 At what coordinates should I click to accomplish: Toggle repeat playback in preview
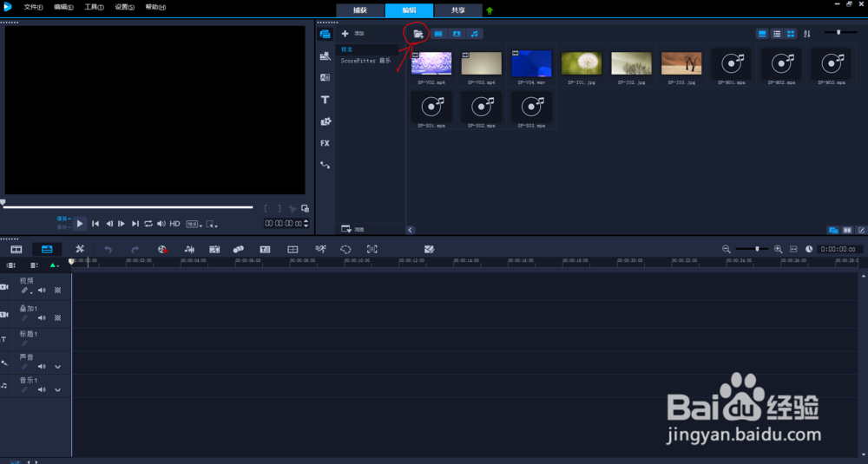click(x=148, y=224)
